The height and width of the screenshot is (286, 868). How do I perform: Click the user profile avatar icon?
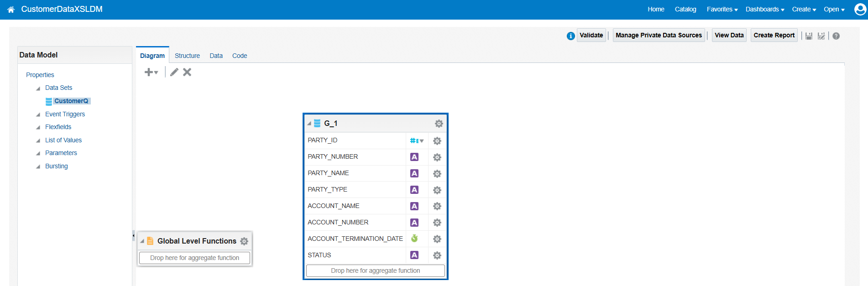tap(860, 9)
